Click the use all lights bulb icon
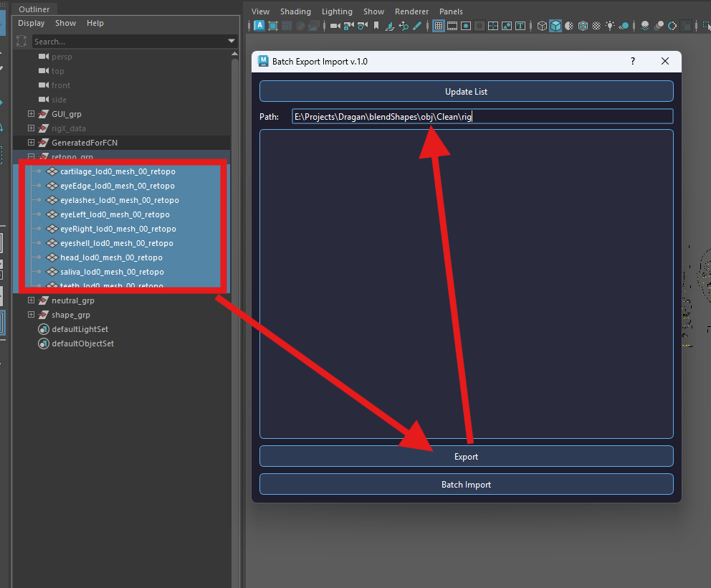This screenshot has height=588, width=711. pos(610,26)
